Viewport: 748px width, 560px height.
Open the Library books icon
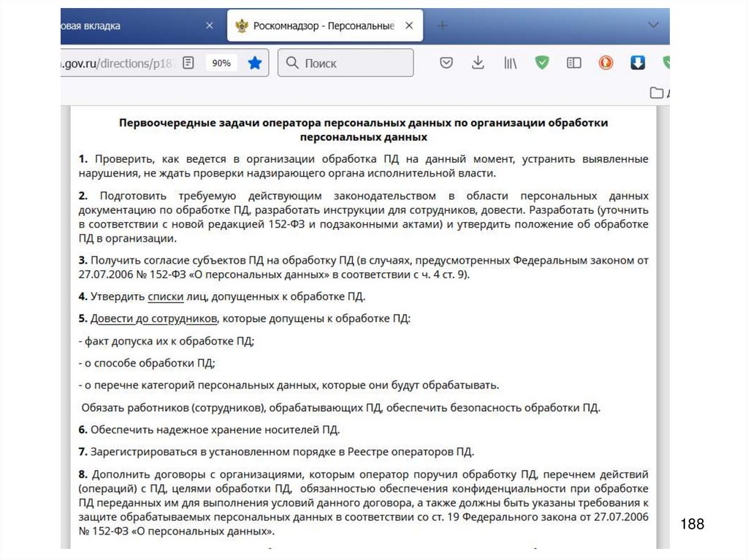pyautogui.click(x=510, y=63)
